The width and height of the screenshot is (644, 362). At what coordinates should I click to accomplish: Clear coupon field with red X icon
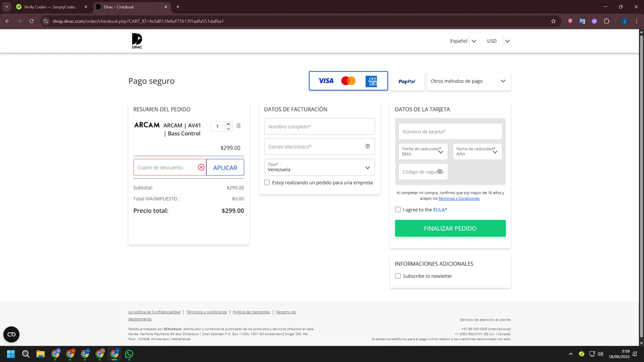[x=201, y=167]
